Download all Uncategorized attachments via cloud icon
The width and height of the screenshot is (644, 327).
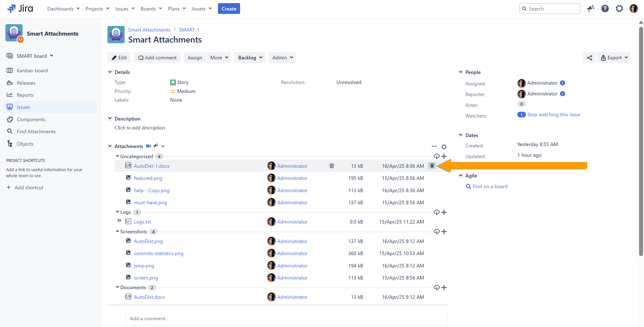click(437, 156)
